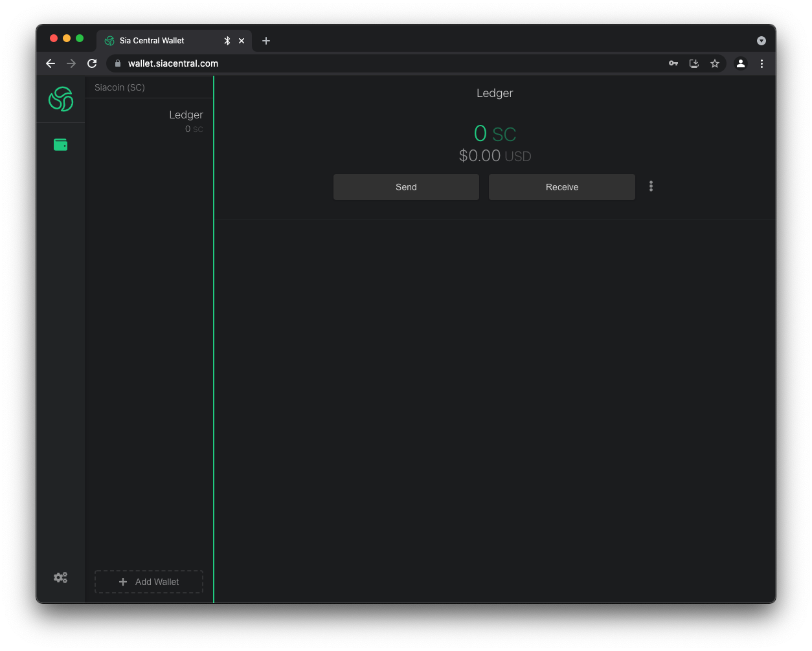Click the 0 SC balance amount
The image size is (812, 651).
pyautogui.click(x=495, y=133)
